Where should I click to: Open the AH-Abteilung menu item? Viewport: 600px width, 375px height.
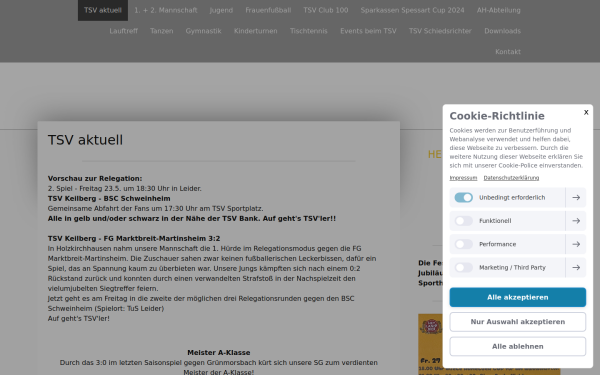499,10
